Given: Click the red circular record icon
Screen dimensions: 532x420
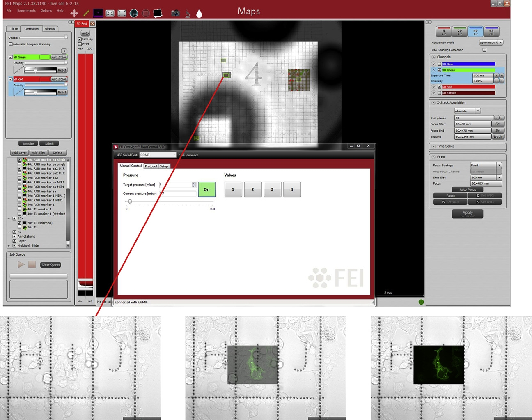Looking at the screenshot, I should [x=145, y=13].
